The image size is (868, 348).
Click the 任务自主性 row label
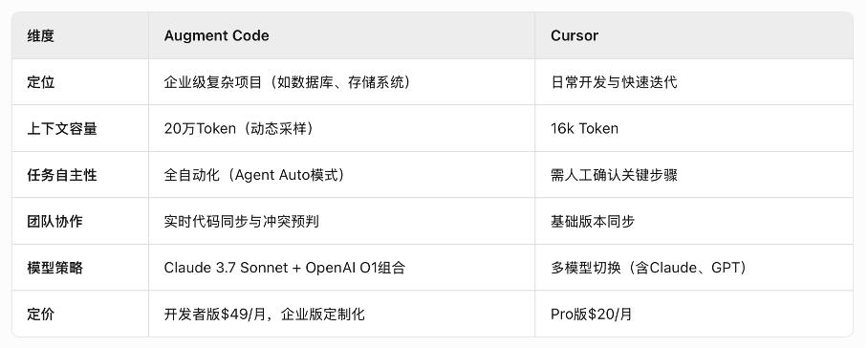click(x=61, y=175)
